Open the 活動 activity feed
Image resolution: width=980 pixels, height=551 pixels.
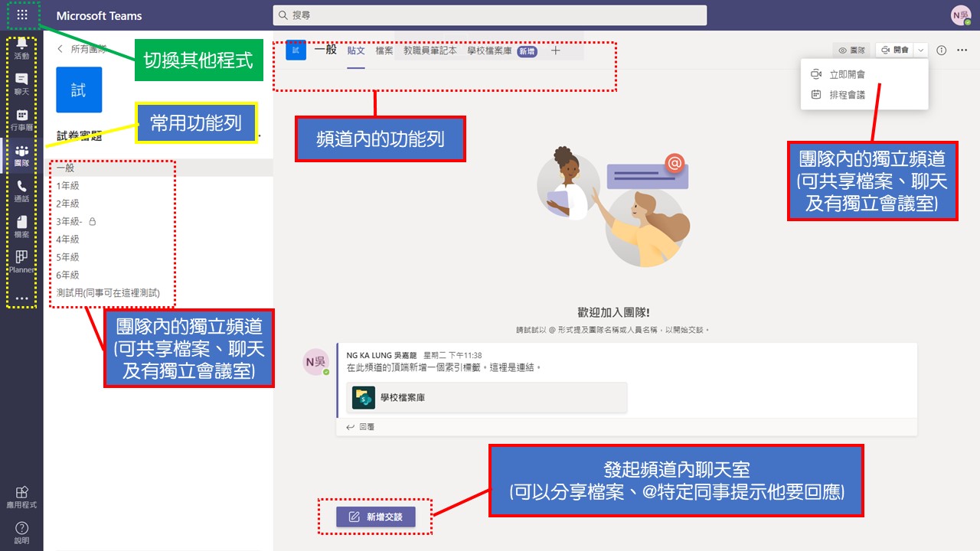(21, 48)
